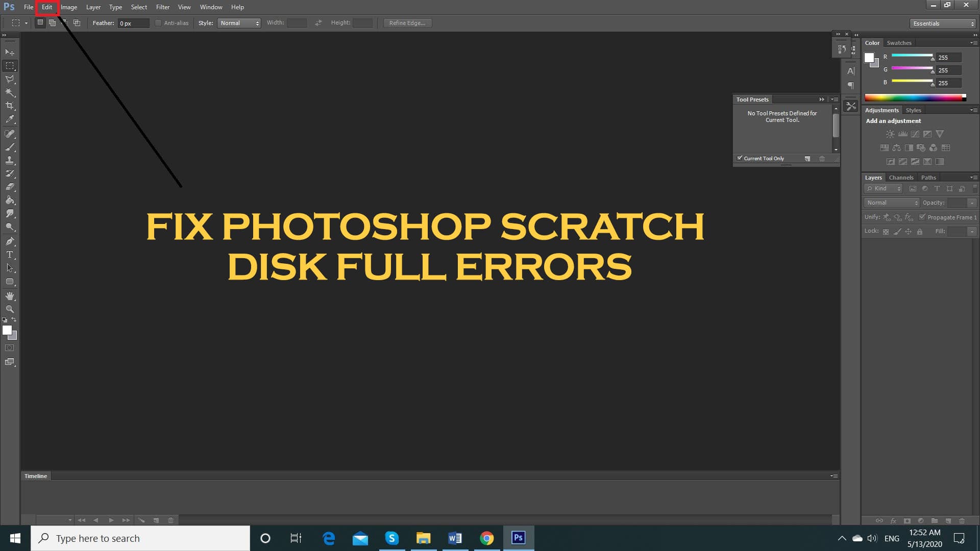Open the Paragraph panel icon
Image resolution: width=980 pixels, height=551 pixels.
[850, 85]
